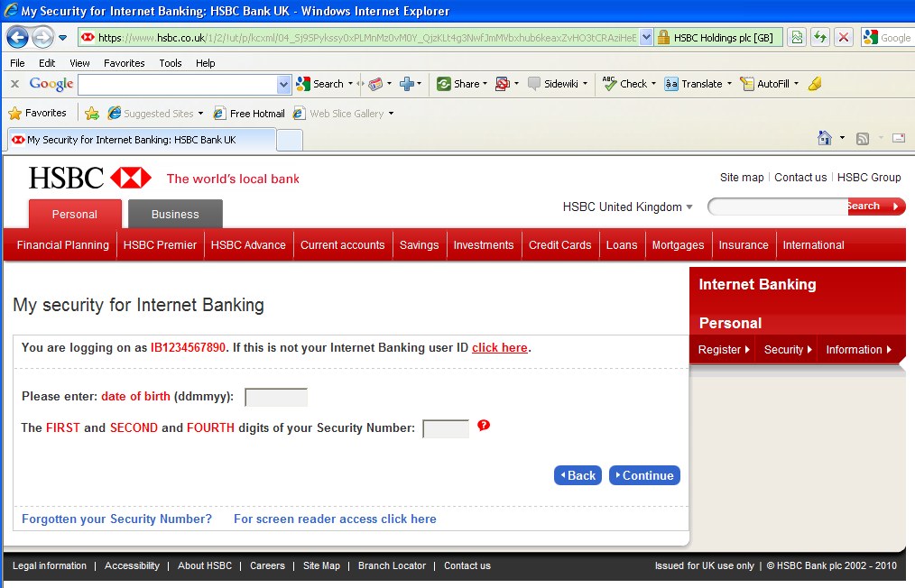Expand the Google toolbar search box dropdown
Screen dimensions: 915x588
(x=283, y=85)
